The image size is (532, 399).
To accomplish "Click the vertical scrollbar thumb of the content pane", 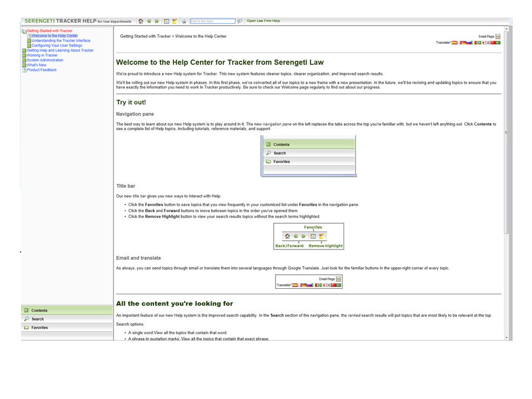I will 507,132.
